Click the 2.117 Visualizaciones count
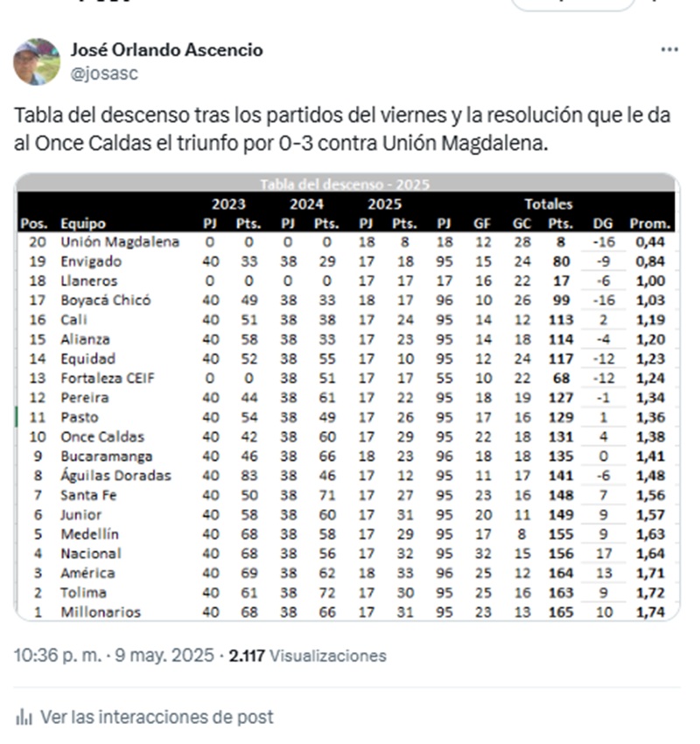This screenshot has width=700, height=744. (x=308, y=656)
